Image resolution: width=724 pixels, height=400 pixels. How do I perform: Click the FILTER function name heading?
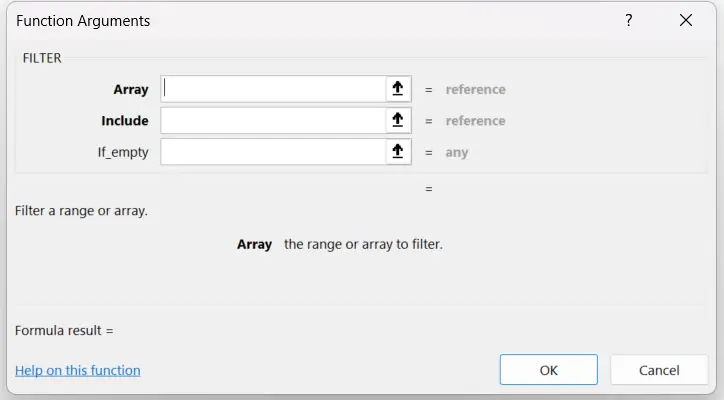coord(42,58)
